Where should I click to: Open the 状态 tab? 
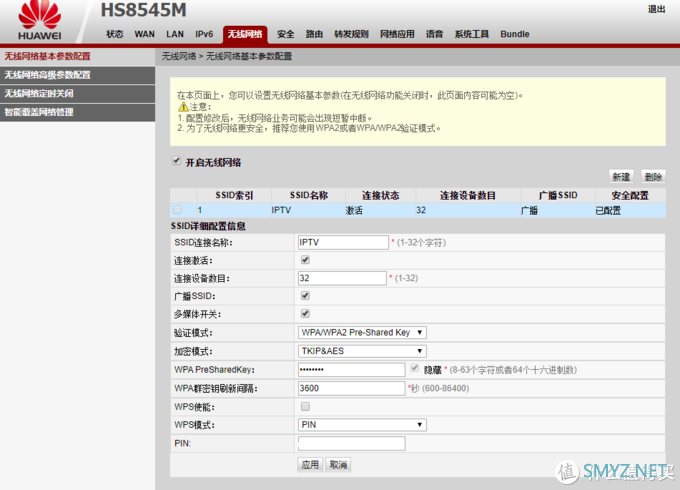114,34
